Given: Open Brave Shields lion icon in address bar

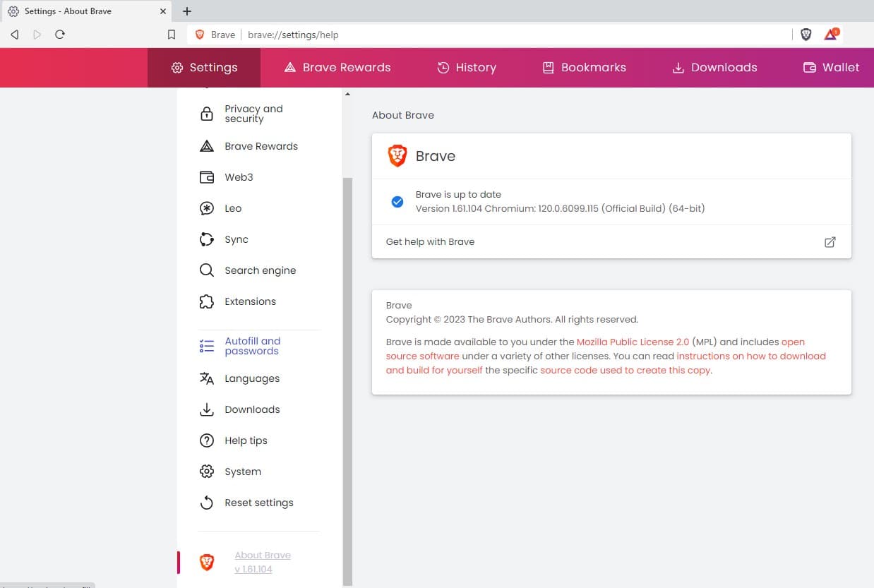Looking at the screenshot, I should click(x=806, y=34).
